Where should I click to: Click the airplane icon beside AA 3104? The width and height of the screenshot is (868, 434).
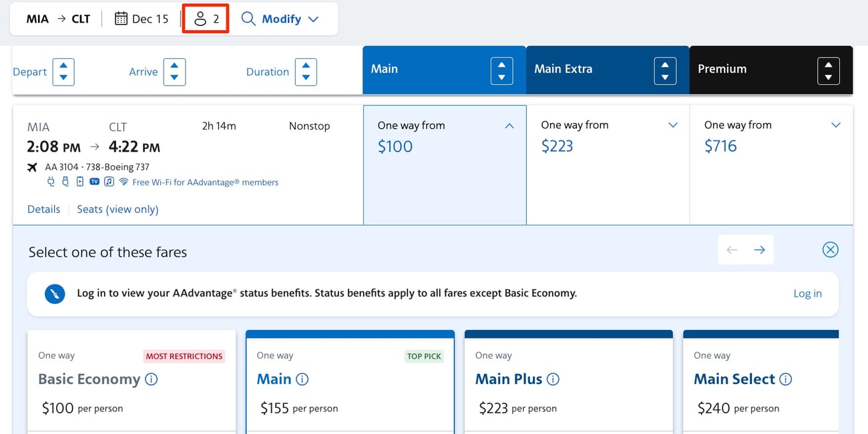point(32,167)
